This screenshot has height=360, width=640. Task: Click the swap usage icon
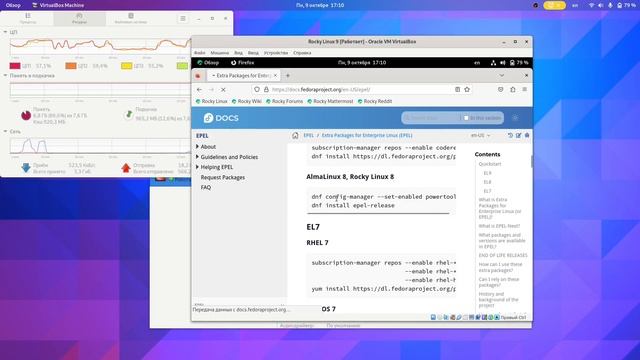point(128,115)
